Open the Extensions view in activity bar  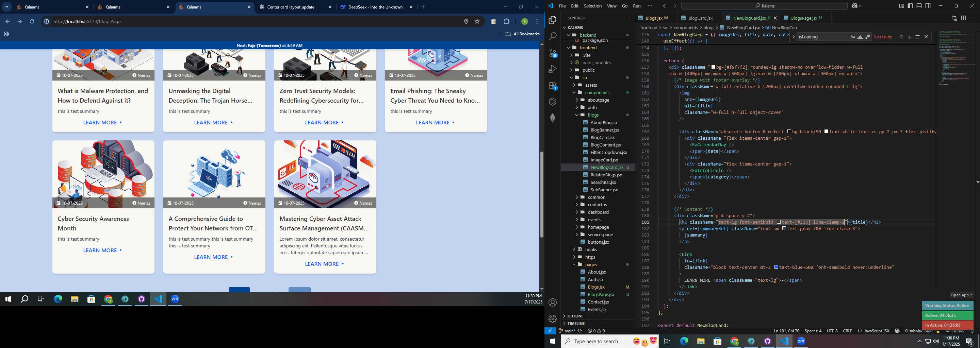[x=553, y=86]
